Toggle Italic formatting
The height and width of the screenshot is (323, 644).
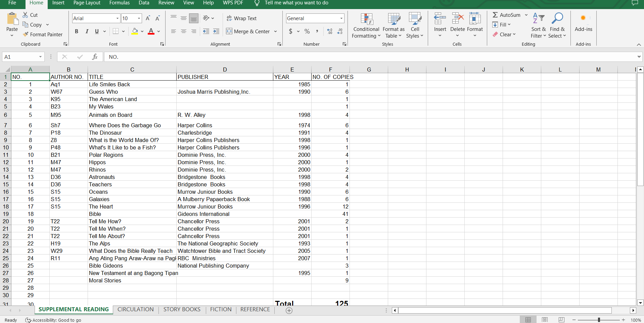pyautogui.click(x=87, y=31)
